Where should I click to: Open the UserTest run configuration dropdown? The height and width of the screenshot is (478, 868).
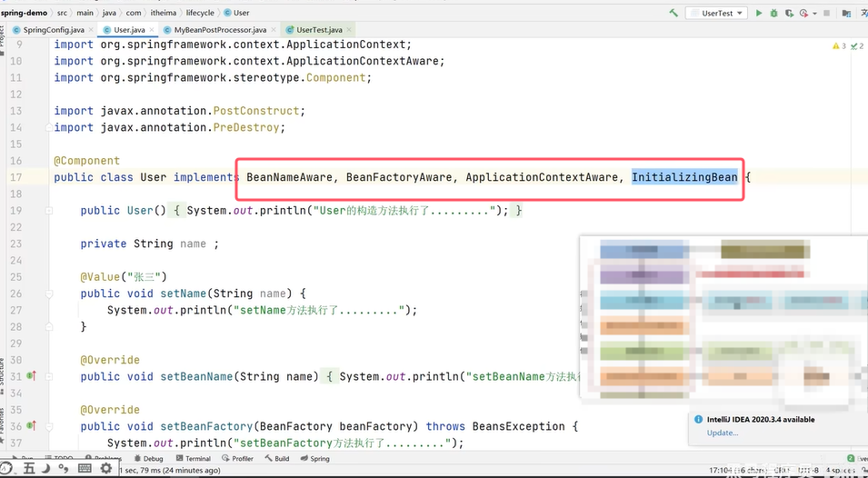coord(716,13)
